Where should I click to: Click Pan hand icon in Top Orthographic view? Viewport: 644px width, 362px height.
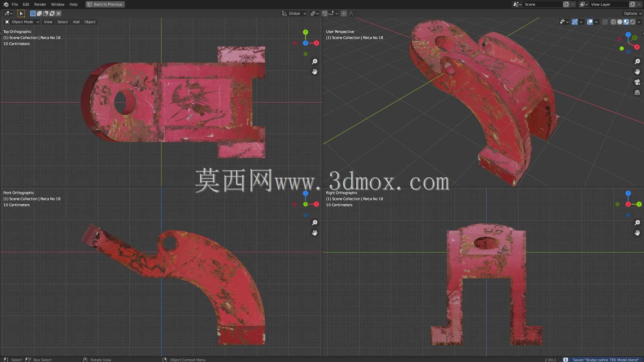point(315,72)
